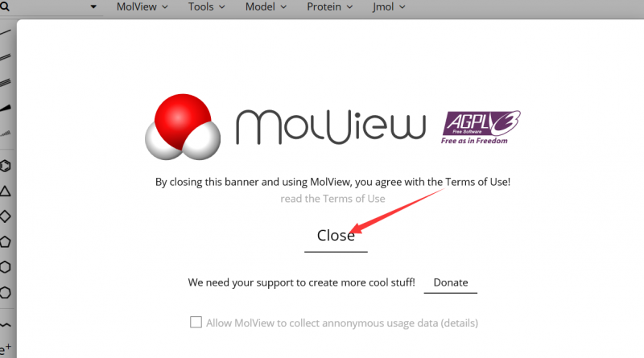This screenshot has width=644, height=358.
Task: Select the hashed bond tool
Action: click(x=5, y=133)
